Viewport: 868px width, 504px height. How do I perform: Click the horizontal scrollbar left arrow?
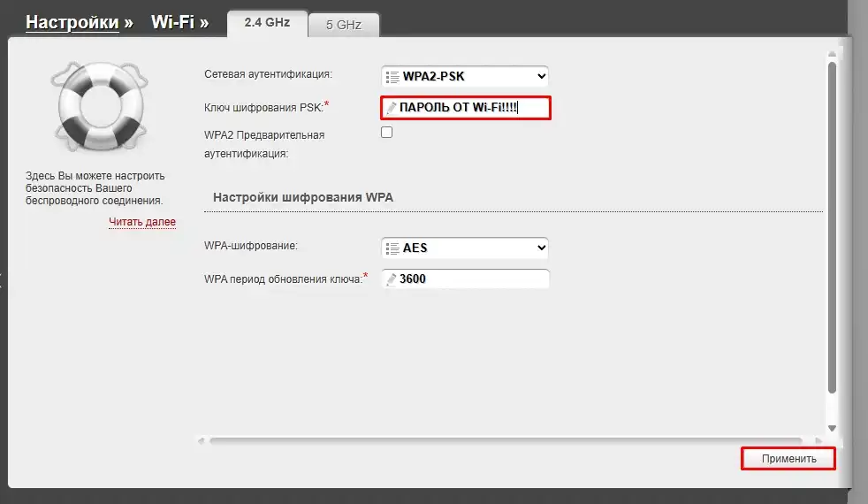[201, 441]
